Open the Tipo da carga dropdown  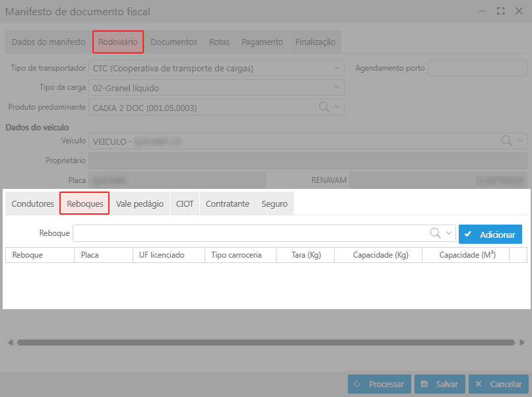(x=338, y=88)
